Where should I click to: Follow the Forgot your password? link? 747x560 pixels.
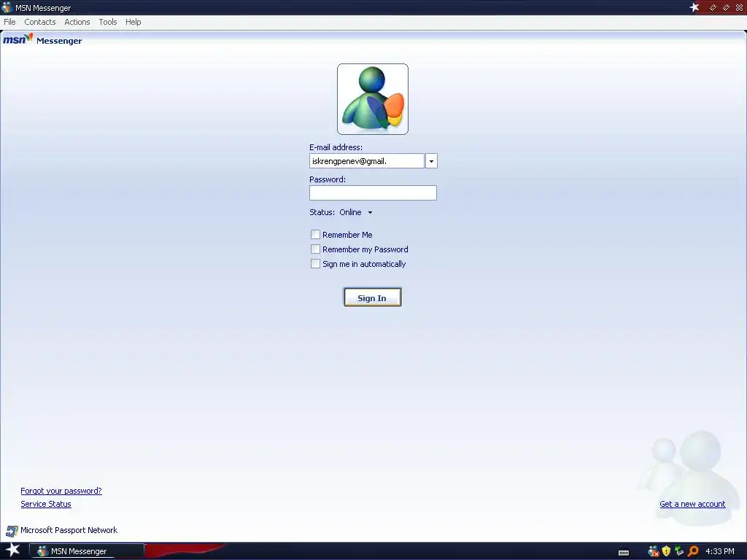61,491
